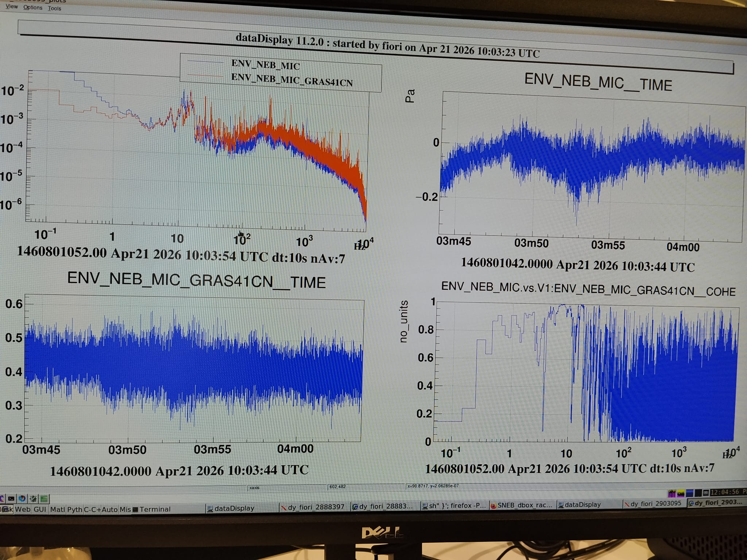Click the yellow network monitor tray applet
Screen dimensions: 747x560
[x=681, y=493]
